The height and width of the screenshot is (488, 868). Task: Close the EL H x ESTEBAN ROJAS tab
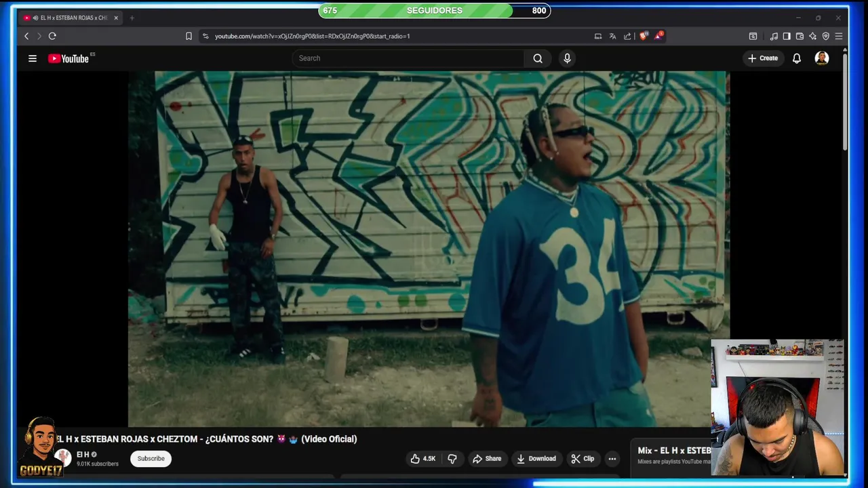tap(116, 18)
